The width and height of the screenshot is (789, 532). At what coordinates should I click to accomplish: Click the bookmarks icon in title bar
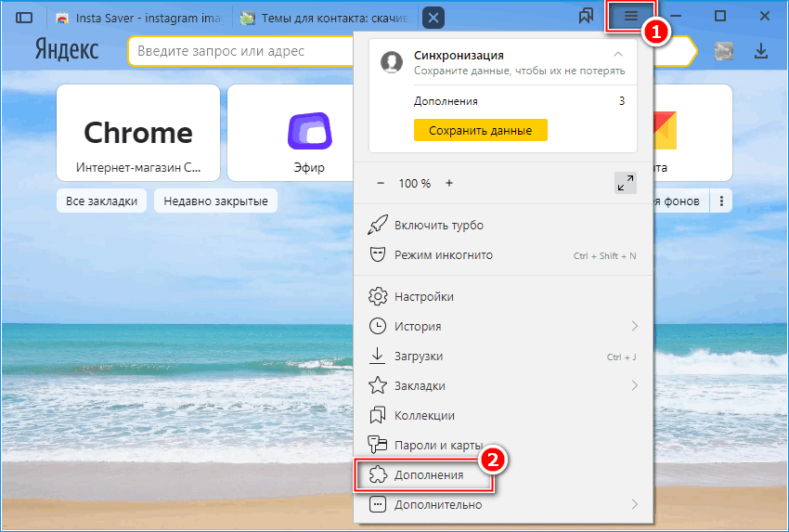[x=586, y=17]
